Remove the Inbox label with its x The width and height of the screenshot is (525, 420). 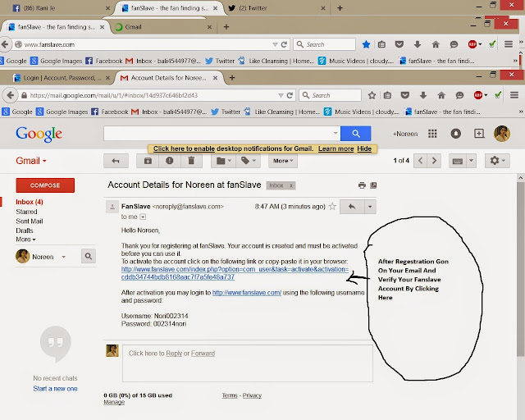(291, 185)
